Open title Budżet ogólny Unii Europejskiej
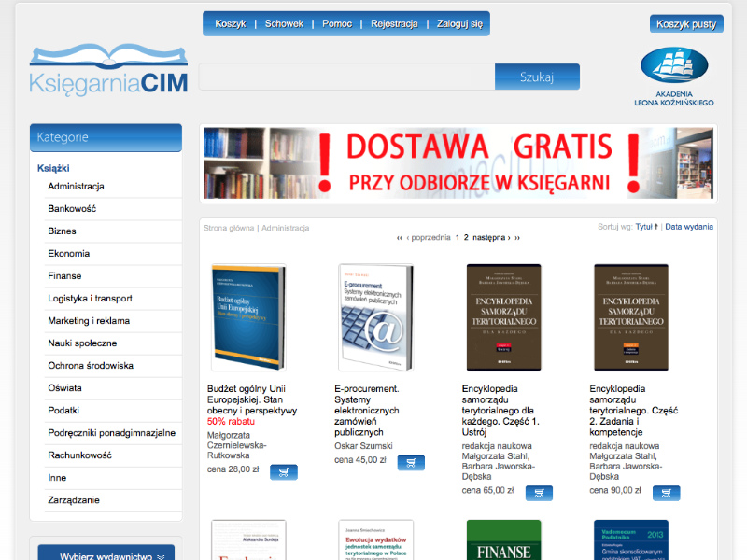The height and width of the screenshot is (560, 747). click(x=252, y=399)
